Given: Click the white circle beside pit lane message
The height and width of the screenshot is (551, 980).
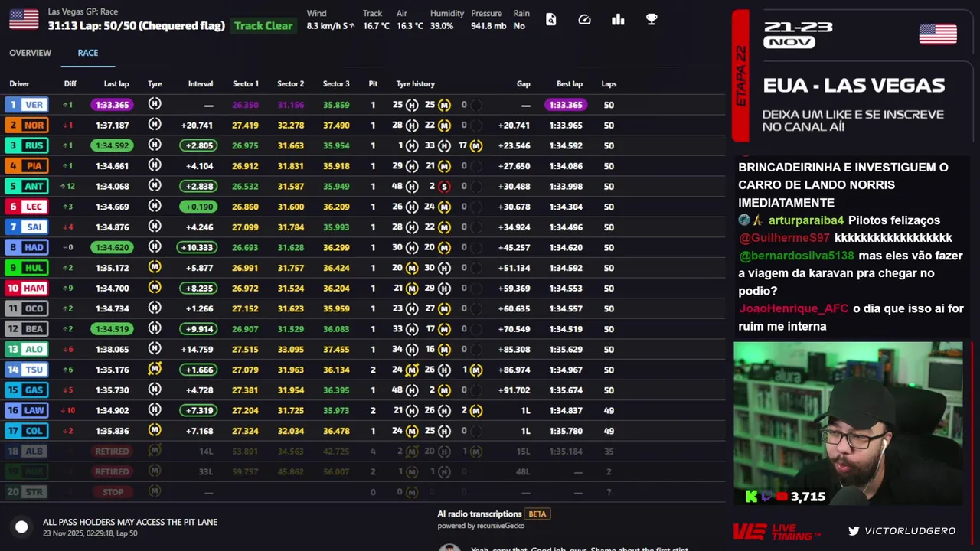Looking at the screenshot, I should point(21,527).
